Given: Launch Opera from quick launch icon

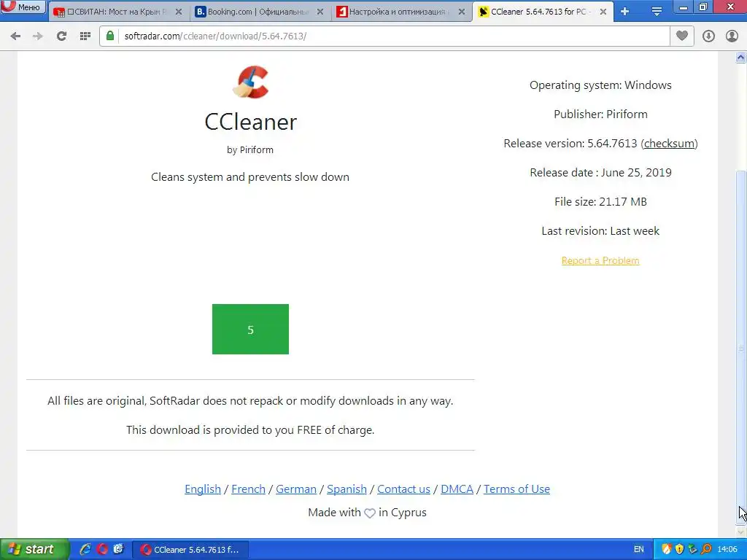Looking at the screenshot, I should (x=102, y=549).
